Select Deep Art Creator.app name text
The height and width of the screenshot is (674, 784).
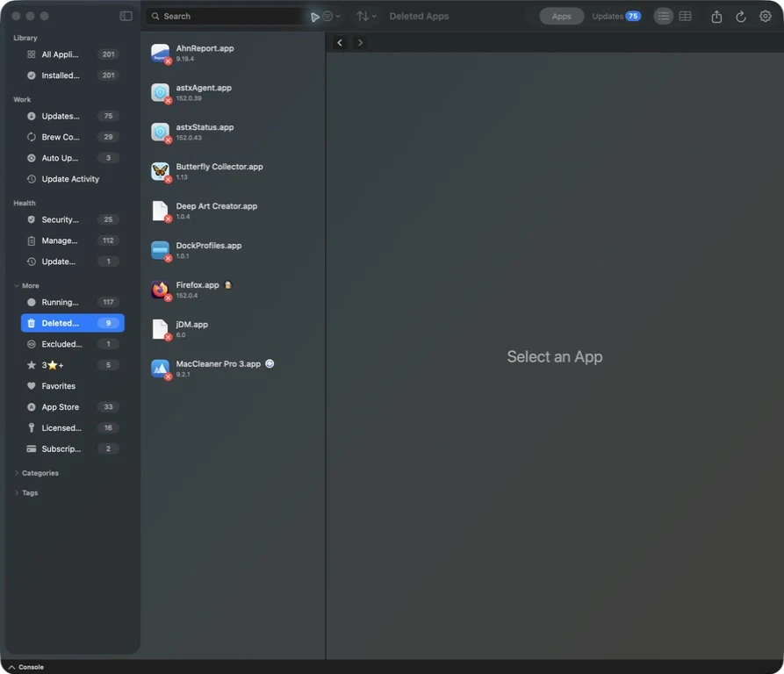coord(217,206)
